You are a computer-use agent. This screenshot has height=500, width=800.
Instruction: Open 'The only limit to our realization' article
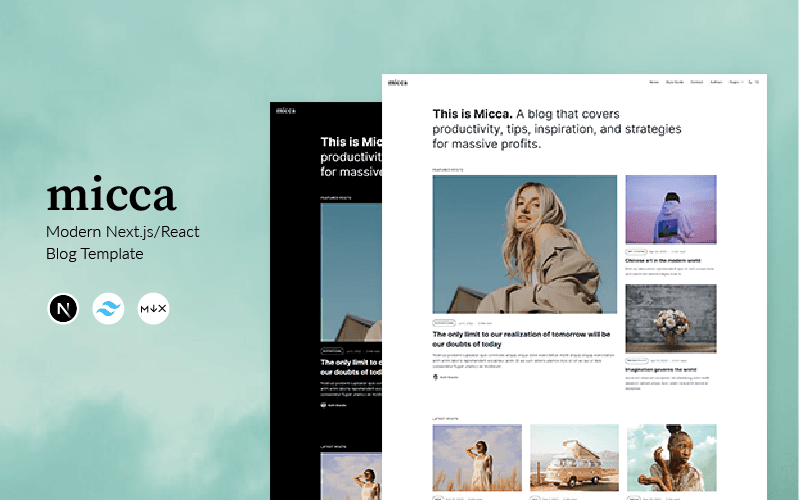pos(521,338)
